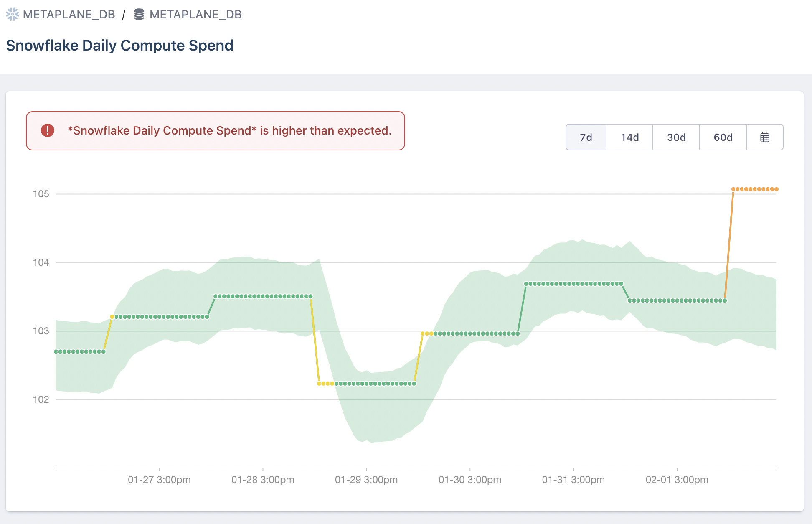This screenshot has width=812, height=524.
Task: Switch to the 14d time range
Action: [x=629, y=137]
